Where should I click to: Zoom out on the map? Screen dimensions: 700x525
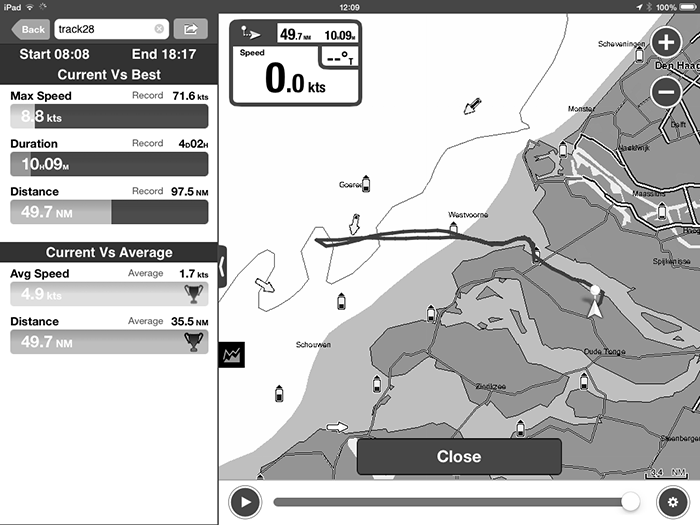(666, 92)
